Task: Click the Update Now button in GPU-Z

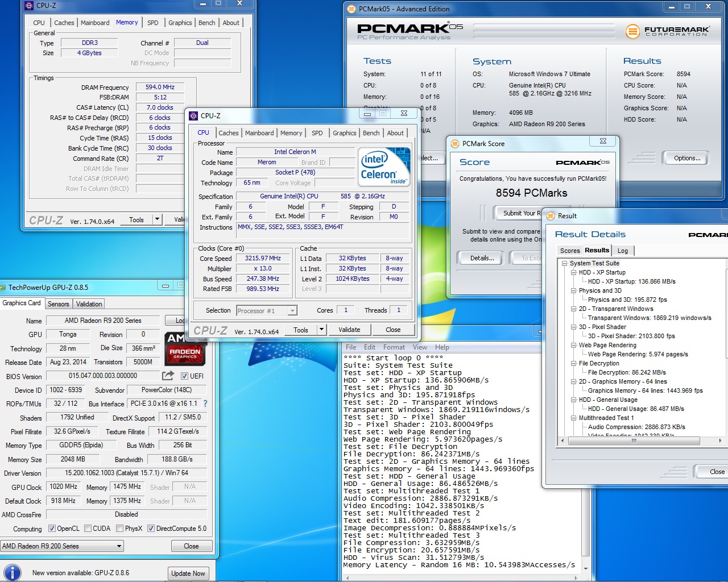Action: click(188, 573)
